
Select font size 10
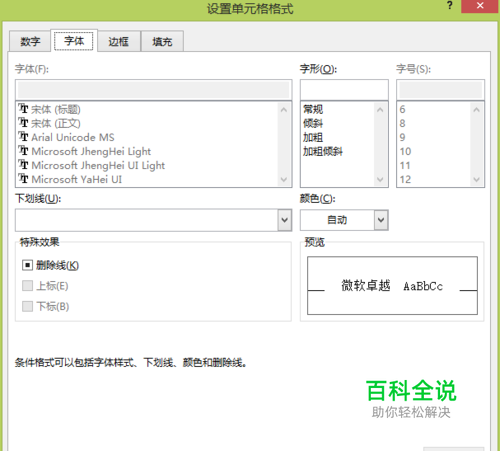[405, 151]
